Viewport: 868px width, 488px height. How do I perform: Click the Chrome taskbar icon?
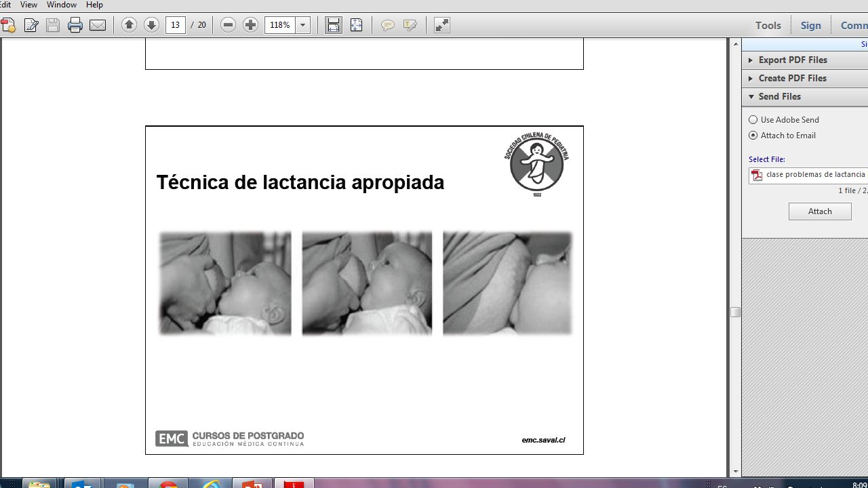click(x=169, y=483)
